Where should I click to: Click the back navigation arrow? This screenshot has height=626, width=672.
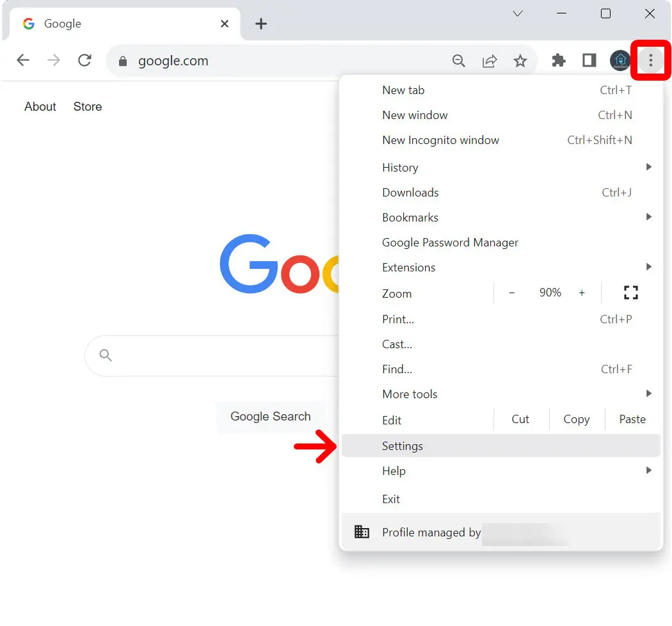23,61
